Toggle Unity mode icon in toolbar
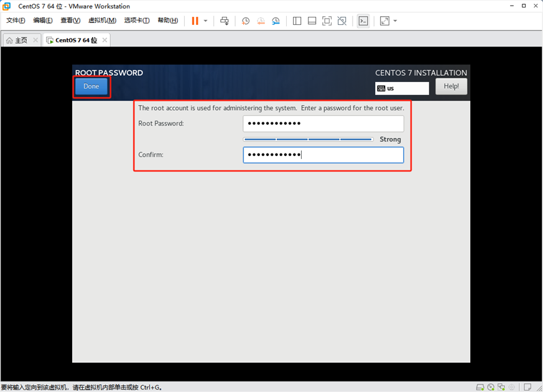The width and height of the screenshot is (543, 392). [342, 21]
